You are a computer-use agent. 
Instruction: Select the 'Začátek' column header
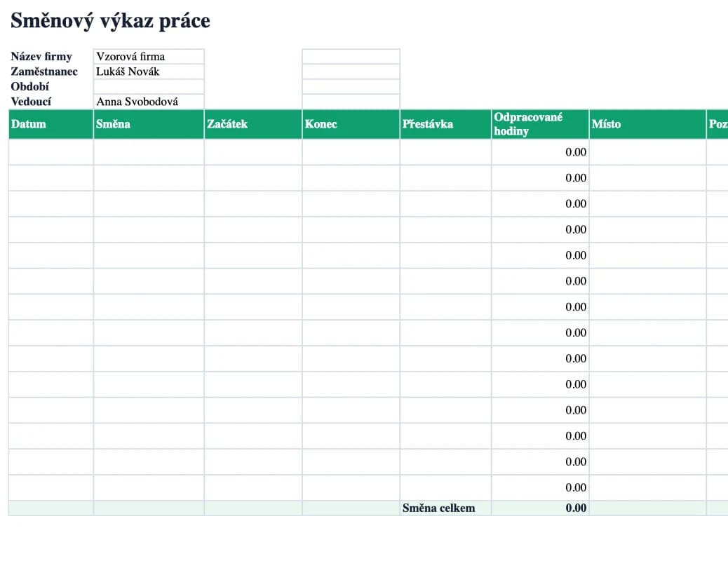point(253,124)
